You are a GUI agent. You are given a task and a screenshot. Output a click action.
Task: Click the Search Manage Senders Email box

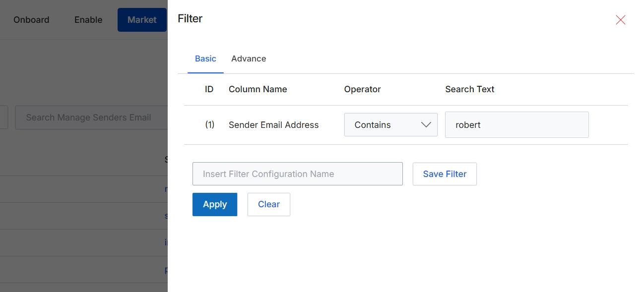click(x=92, y=117)
